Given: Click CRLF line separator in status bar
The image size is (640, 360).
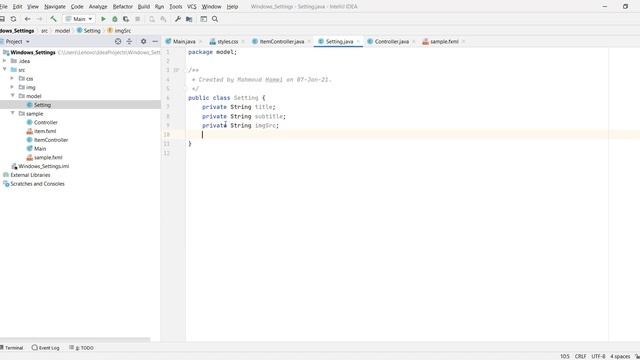Looking at the screenshot, I should tap(580, 356).
